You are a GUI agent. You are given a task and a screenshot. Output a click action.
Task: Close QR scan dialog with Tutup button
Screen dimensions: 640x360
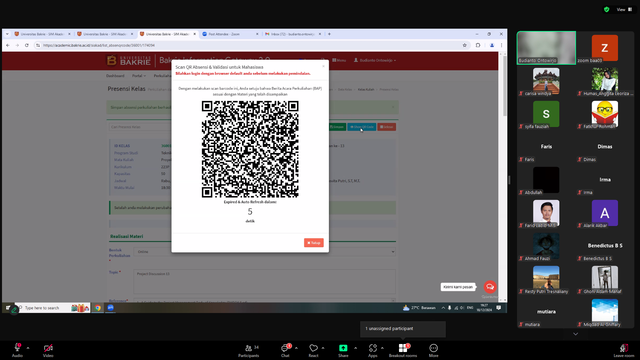[313, 242]
